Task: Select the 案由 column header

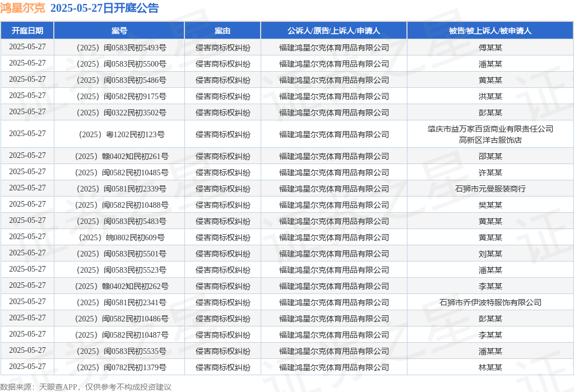Action: coord(223,31)
